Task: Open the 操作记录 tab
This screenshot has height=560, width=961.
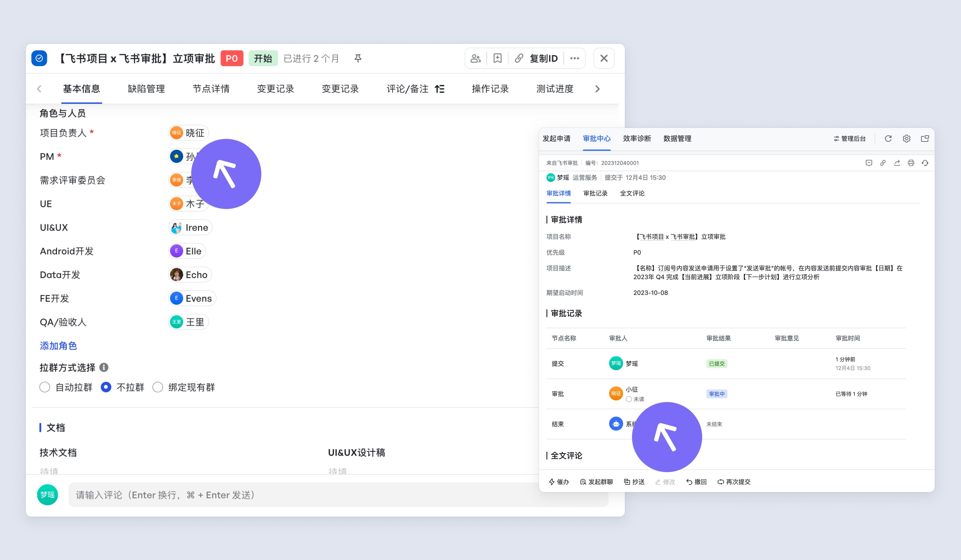Action: pyautogui.click(x=490, y=89)
